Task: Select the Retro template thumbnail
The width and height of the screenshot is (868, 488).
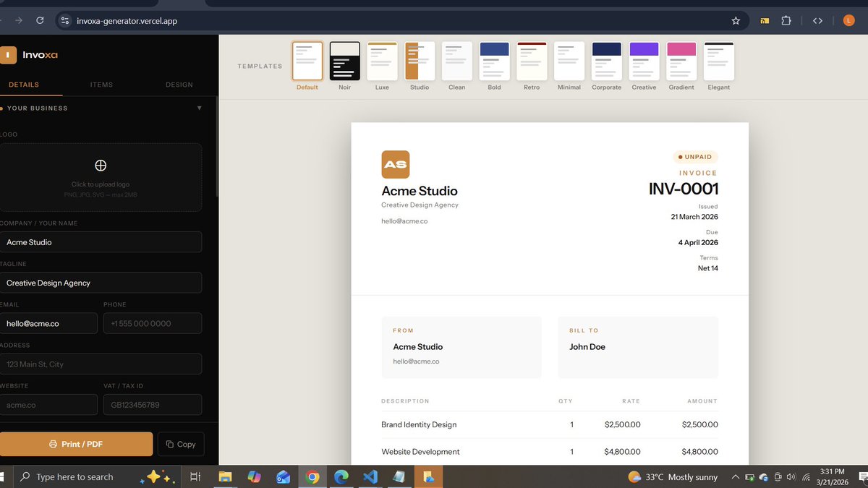Action: (x=532, y=61)
